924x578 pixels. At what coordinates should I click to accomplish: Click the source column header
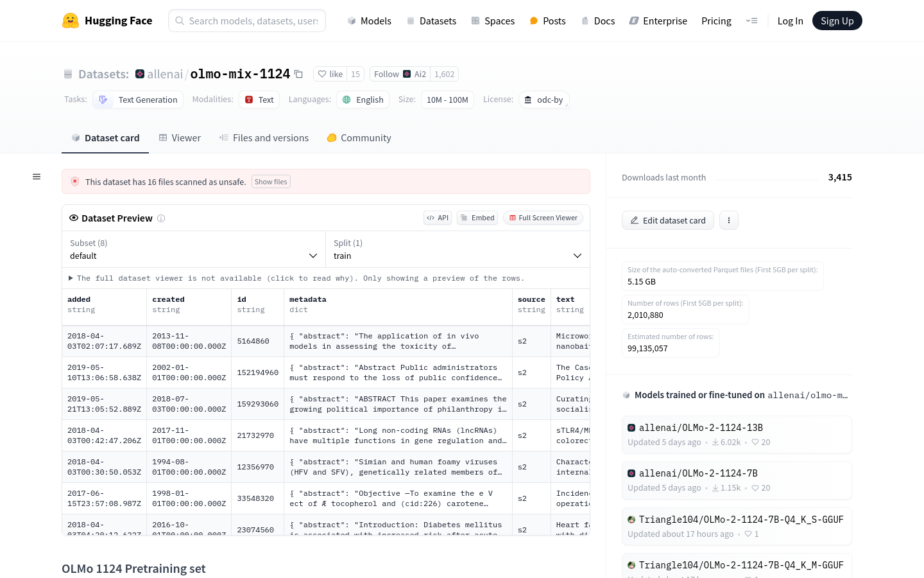pos(531,304)
